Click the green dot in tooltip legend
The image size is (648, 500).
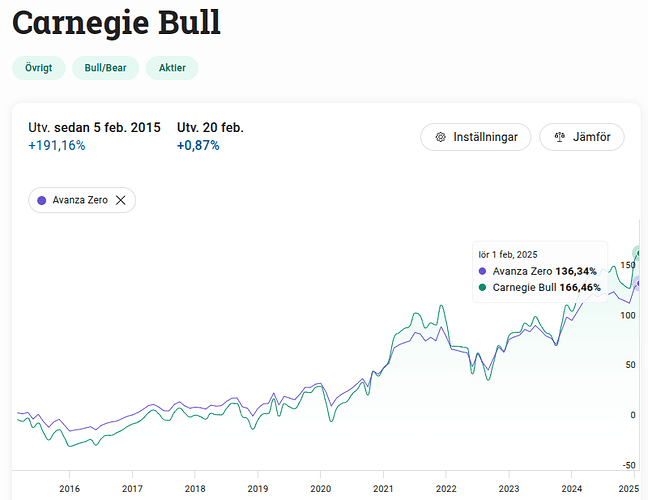(x=482, y=287)
